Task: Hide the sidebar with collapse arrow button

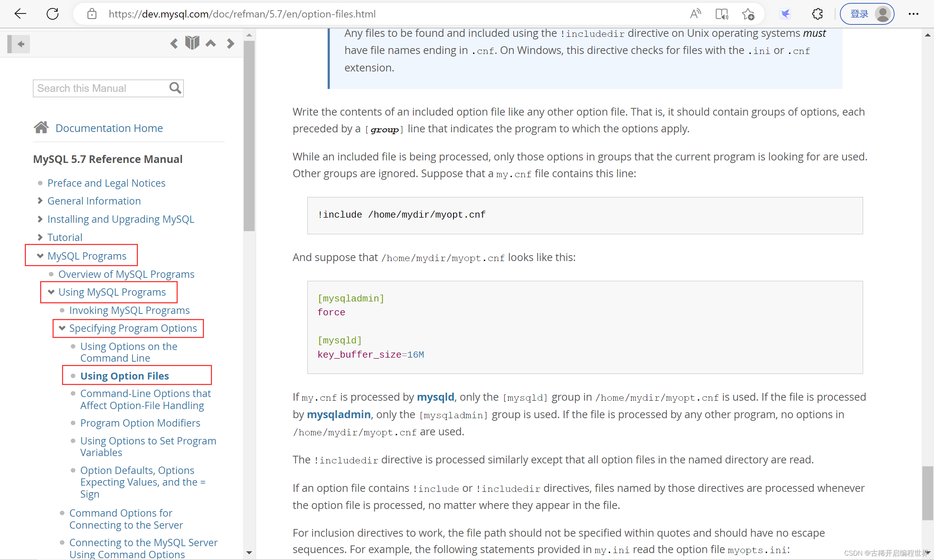Action: (19, 44)
